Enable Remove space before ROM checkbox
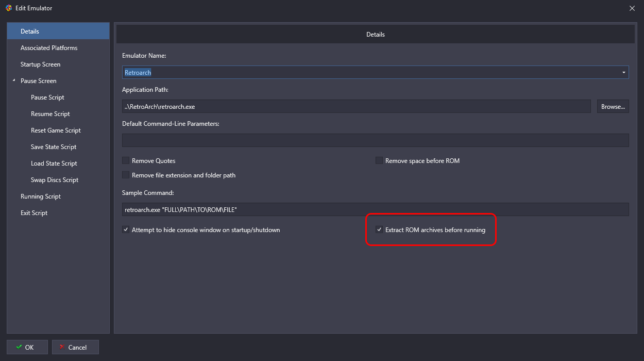 click(x=379, y=161)
